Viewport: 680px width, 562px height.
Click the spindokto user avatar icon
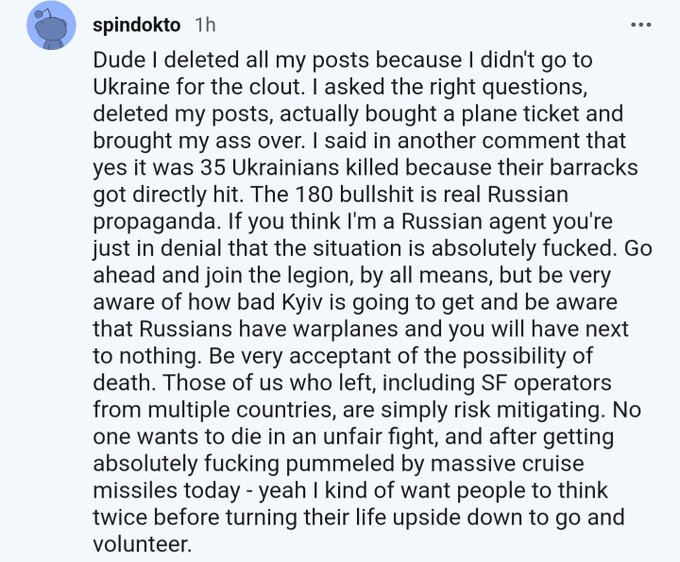(50, 25)
